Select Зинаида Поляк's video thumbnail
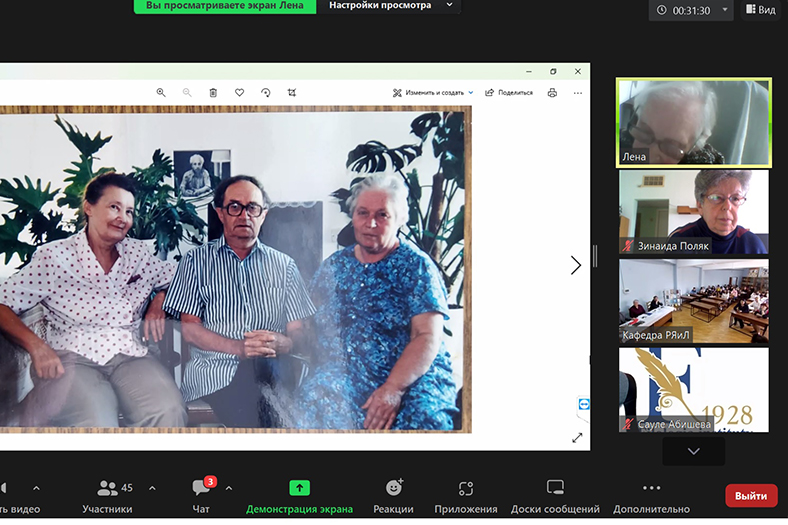This screenshot has width=788, height=525. [693, 211]
